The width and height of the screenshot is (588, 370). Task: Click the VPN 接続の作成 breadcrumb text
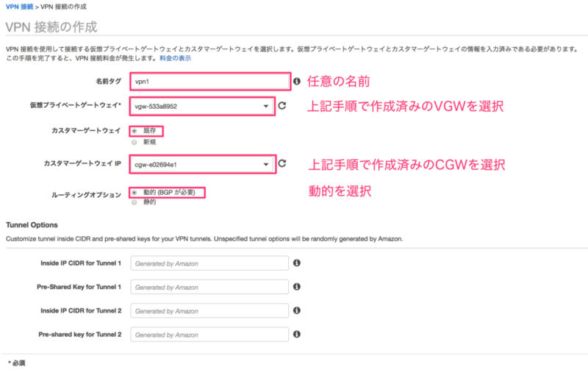click(x=63, y=7)
